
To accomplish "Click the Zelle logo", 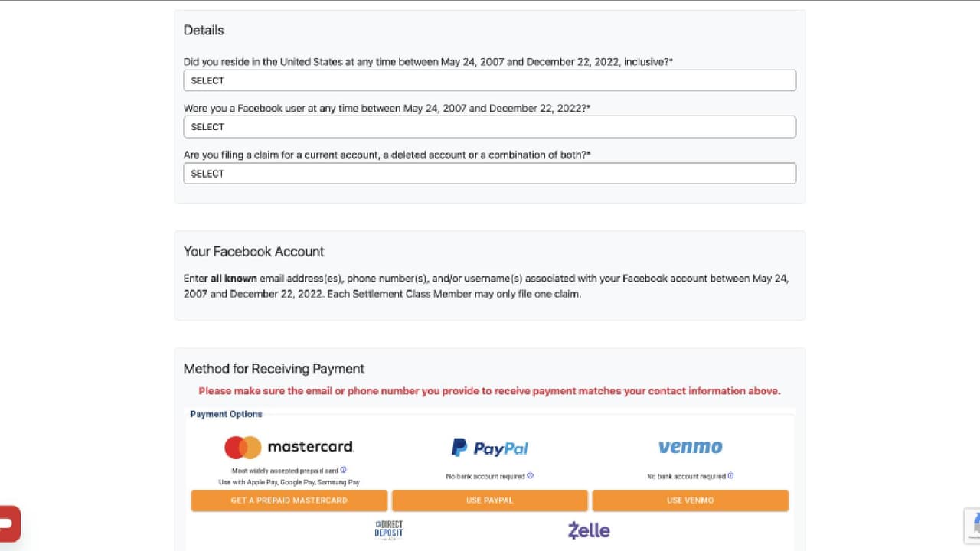I will click(588, 530).
